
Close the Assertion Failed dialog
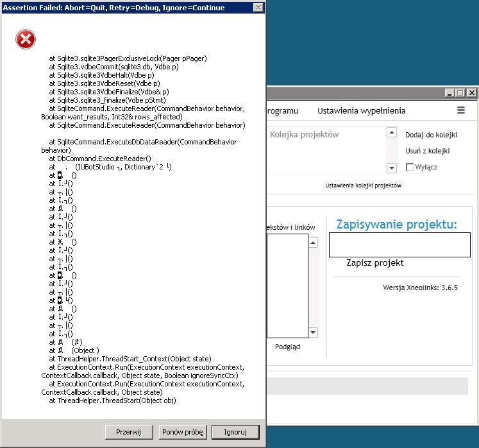(258, 7)
